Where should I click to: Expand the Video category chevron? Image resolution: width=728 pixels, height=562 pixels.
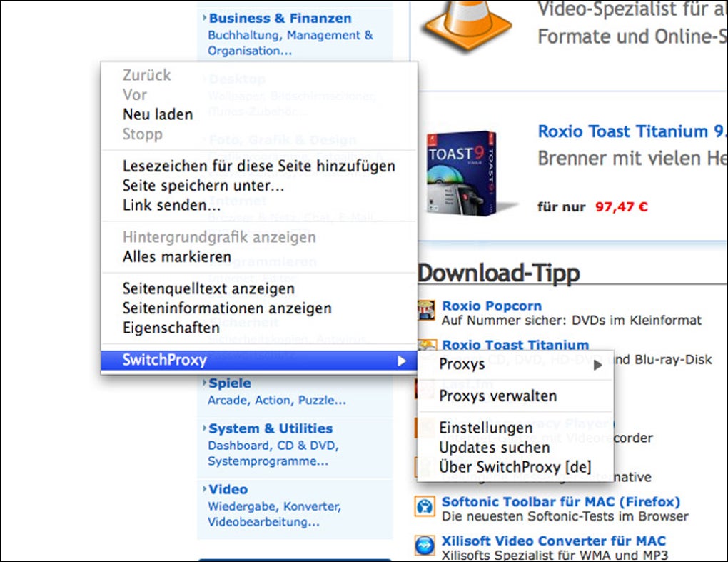(206, 489)
